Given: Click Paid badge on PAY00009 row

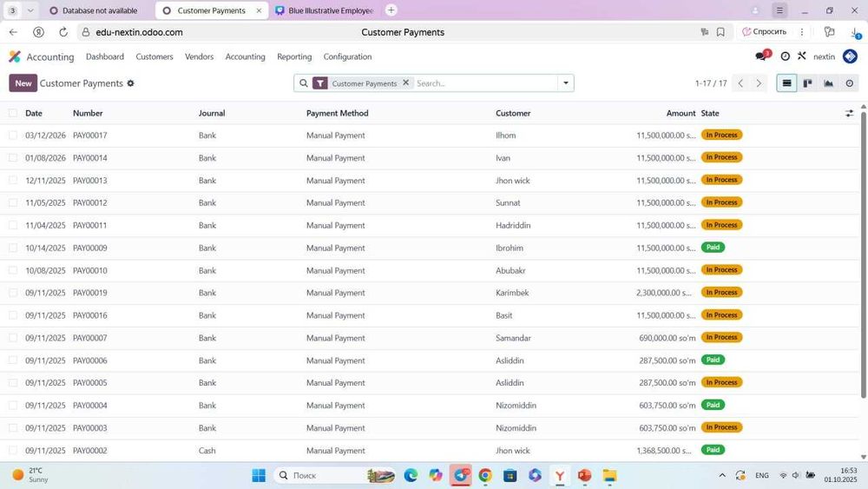Looking at the screenshot, I should pyautogui.click(x=713, y=248).
